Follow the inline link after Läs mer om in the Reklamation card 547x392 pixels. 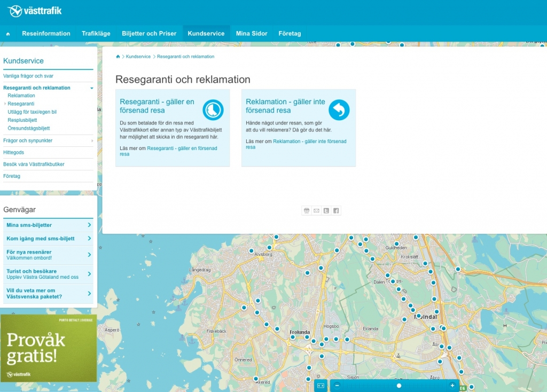(296, 144)
